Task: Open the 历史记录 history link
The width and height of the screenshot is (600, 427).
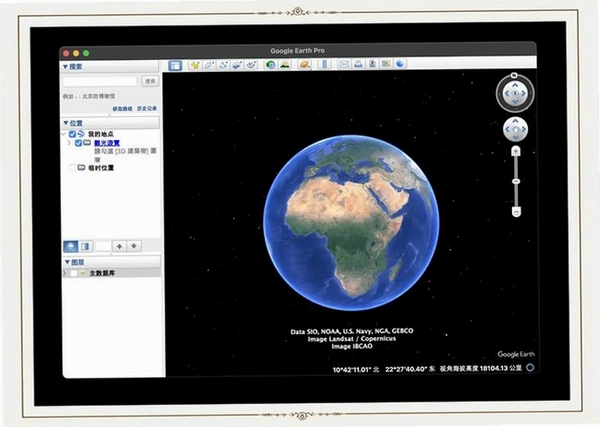Action: 147,109
